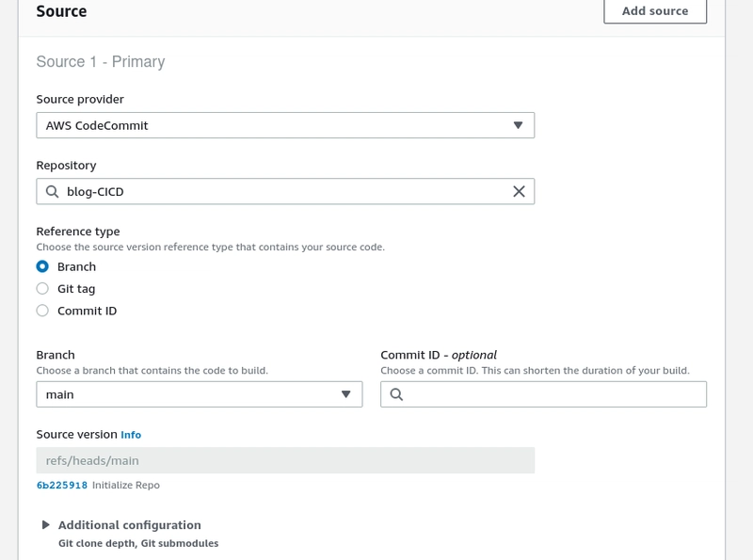
Task: Open the 6b225918 commit link
Action: point(61,485)
